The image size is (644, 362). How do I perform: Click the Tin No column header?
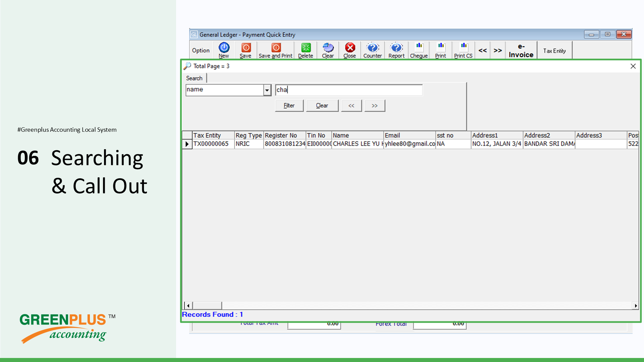[319, 135]
